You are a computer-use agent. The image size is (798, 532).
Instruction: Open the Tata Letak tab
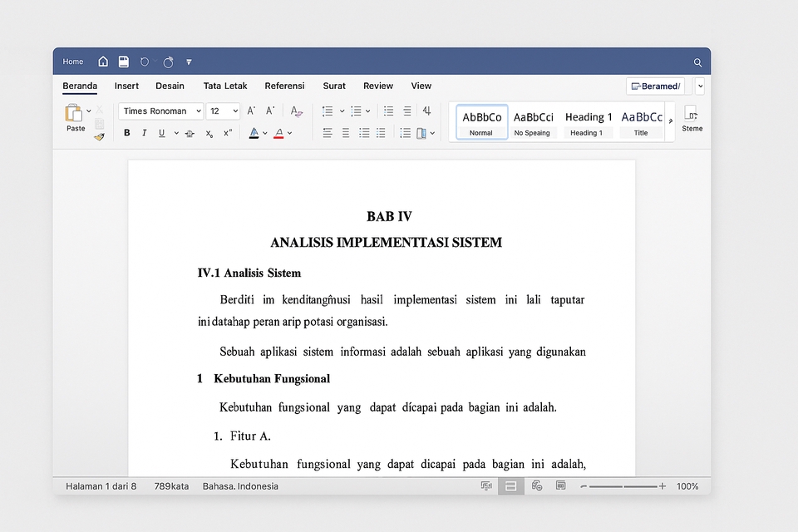tap(225, 86)
